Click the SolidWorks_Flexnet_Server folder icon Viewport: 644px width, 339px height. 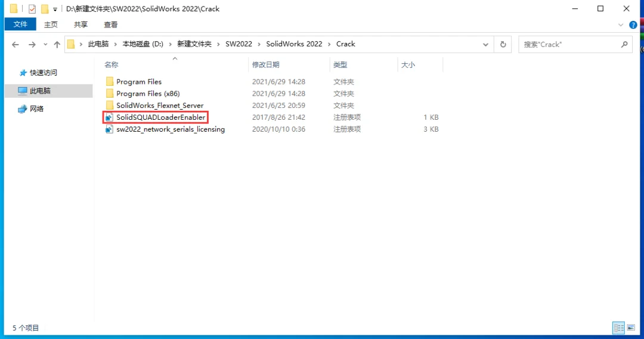coord(109,105)
